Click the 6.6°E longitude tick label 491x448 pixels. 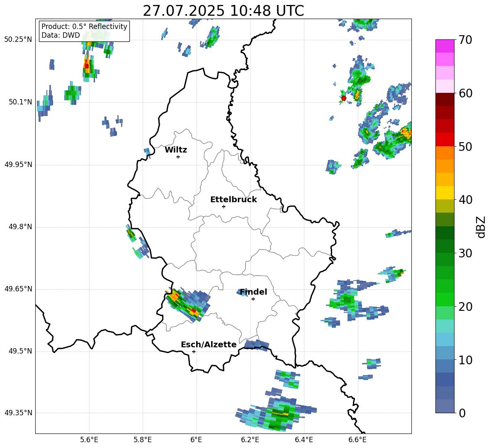[357, 440]
